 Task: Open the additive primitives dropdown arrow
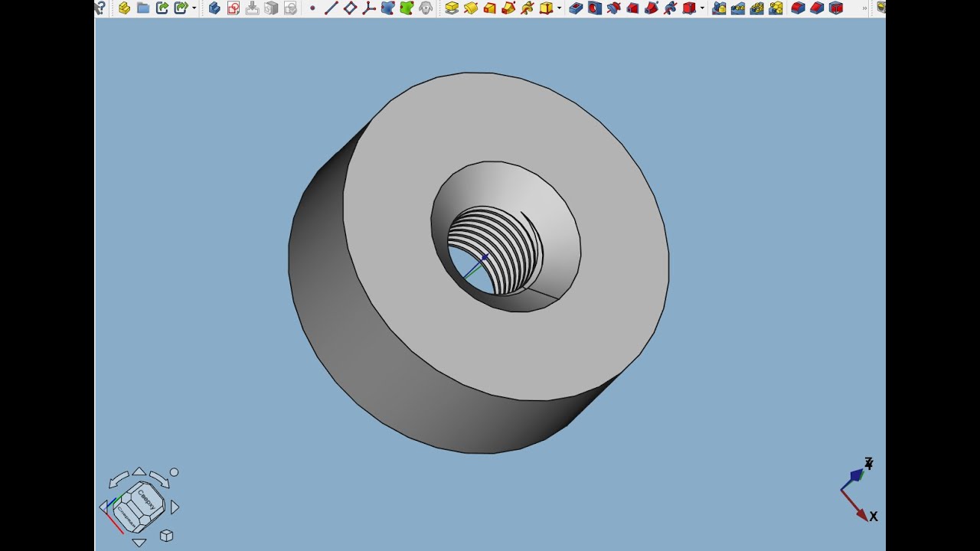560,8
